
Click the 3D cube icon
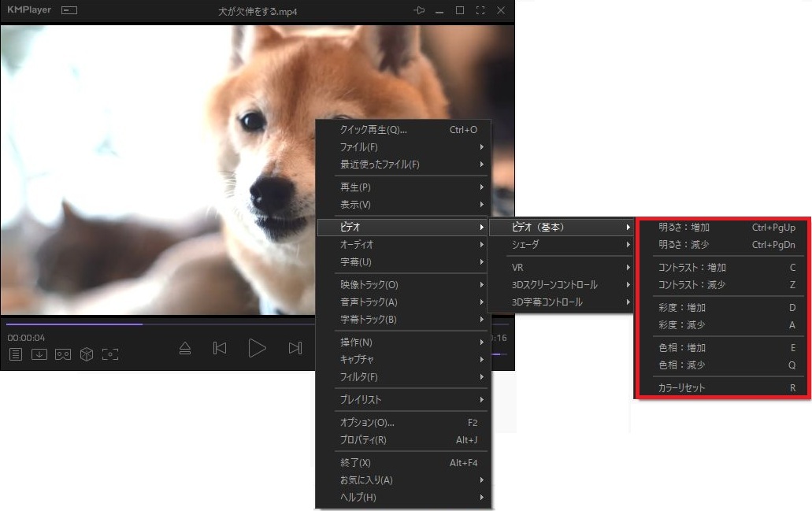tap(87, 354)
